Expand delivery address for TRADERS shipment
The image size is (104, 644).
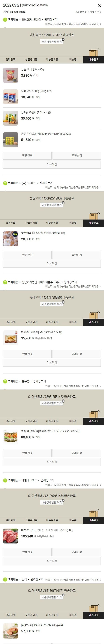pos(73,24)
